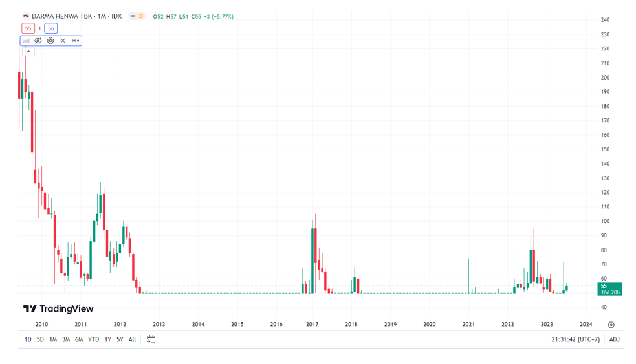Toggle ADJ dividend adjustment
Image resolution: width=636 pixels, height=364 pixels.
click(614, 339)
